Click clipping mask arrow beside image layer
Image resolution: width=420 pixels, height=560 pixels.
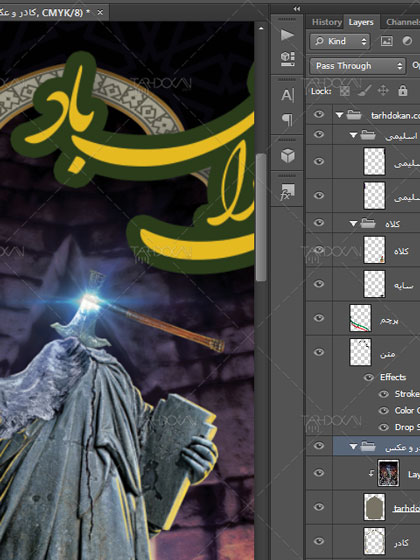372,474
